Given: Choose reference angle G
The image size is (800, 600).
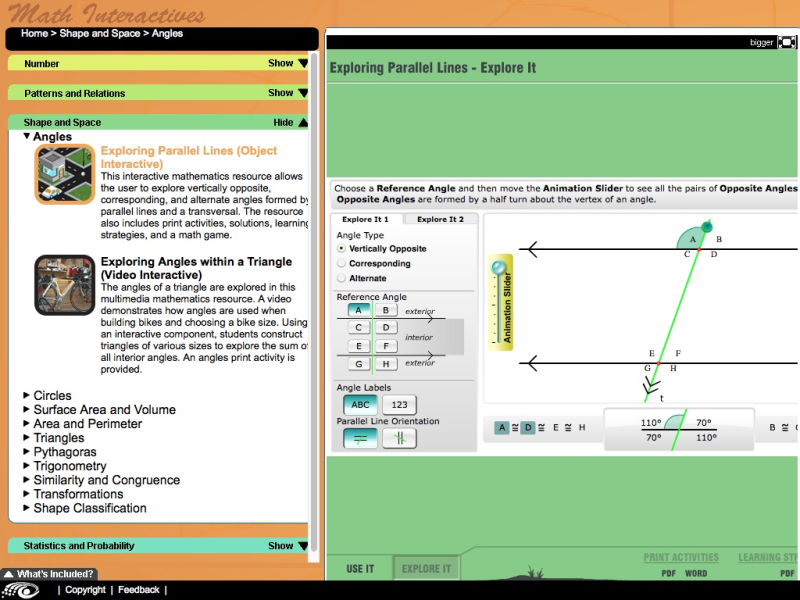Looking at the screenshot, I should 359,364.
